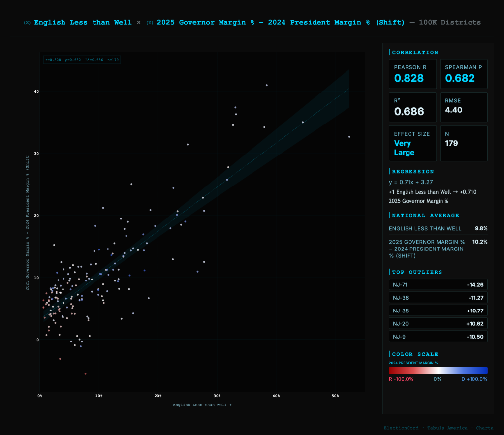Viewport: 504px width, 435px height.
Task: Click the national average shift value "10.2%"
Action: tap(480, 242)
